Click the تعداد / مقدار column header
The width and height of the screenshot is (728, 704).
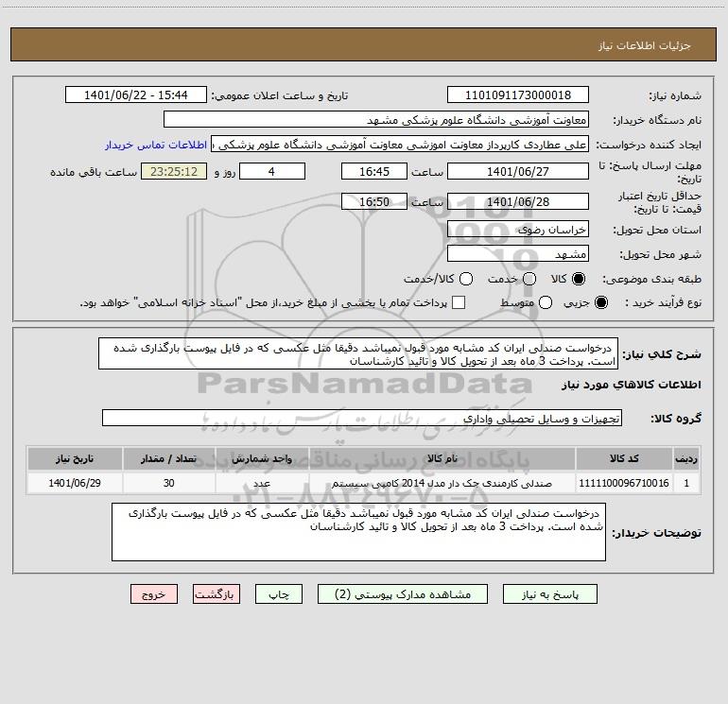[x=169, y=458]
